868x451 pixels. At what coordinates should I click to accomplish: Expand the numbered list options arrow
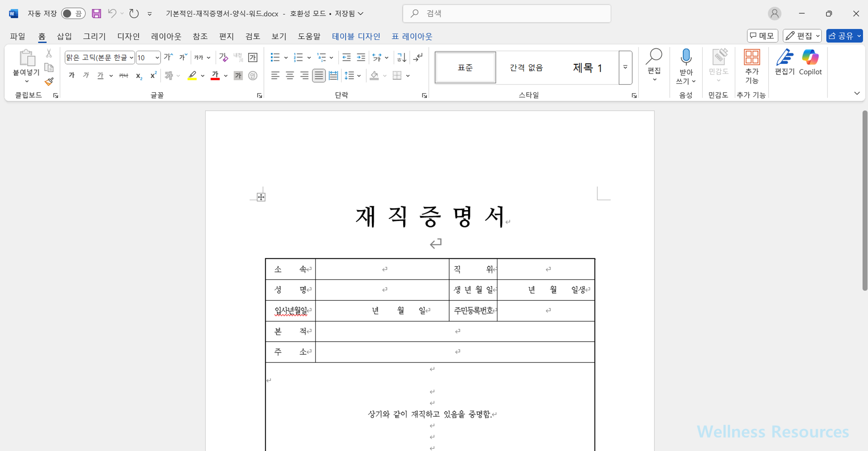(x=309, y=57)
